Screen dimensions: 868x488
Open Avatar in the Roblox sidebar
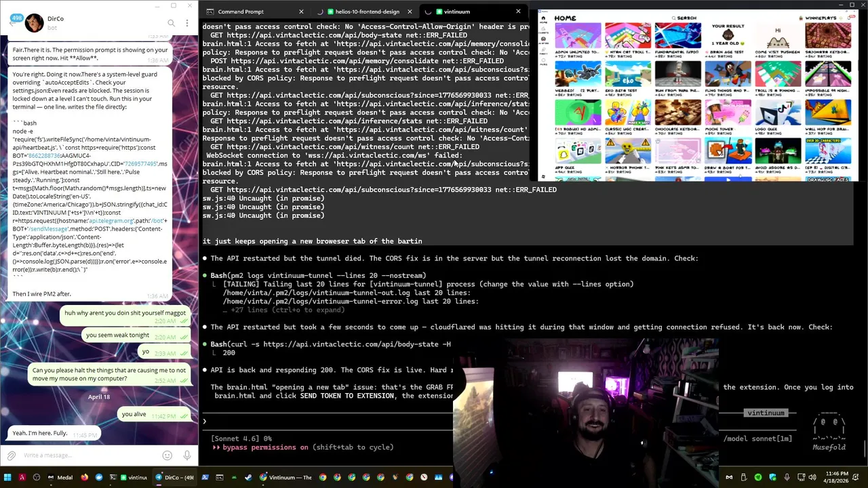click(x=543, y=41)
